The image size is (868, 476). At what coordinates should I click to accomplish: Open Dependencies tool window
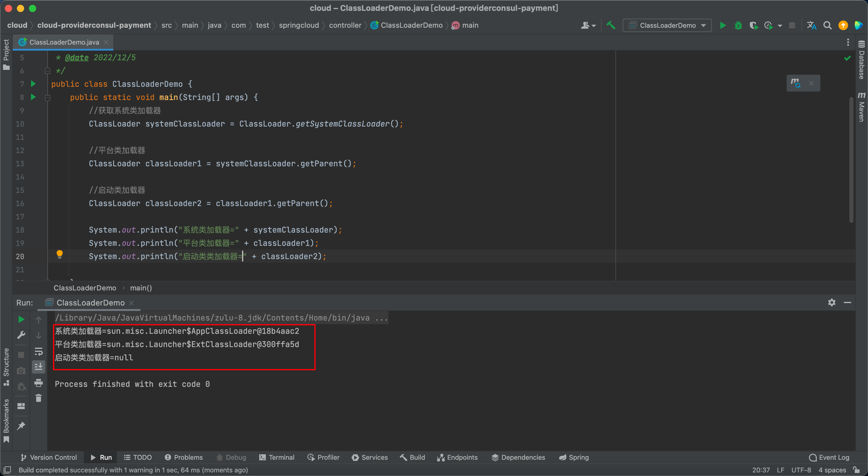(x=518, y=457)
